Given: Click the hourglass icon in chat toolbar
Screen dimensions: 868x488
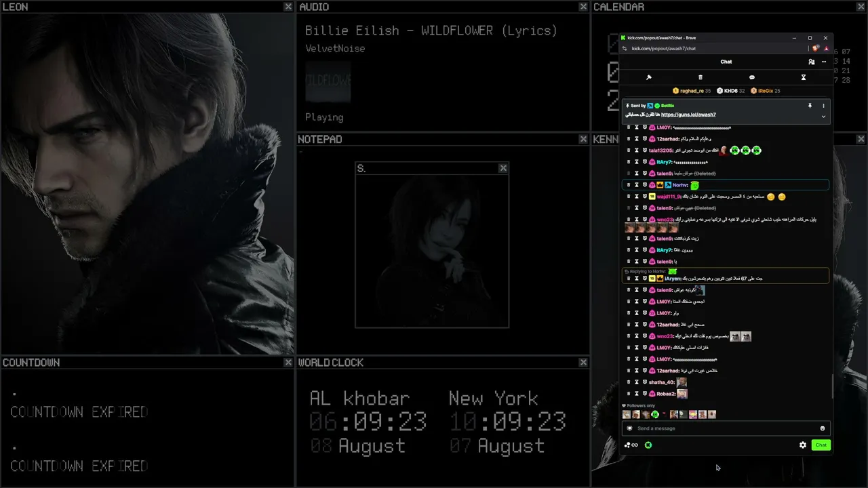Looking at the screenshot, I should (804, 77).
